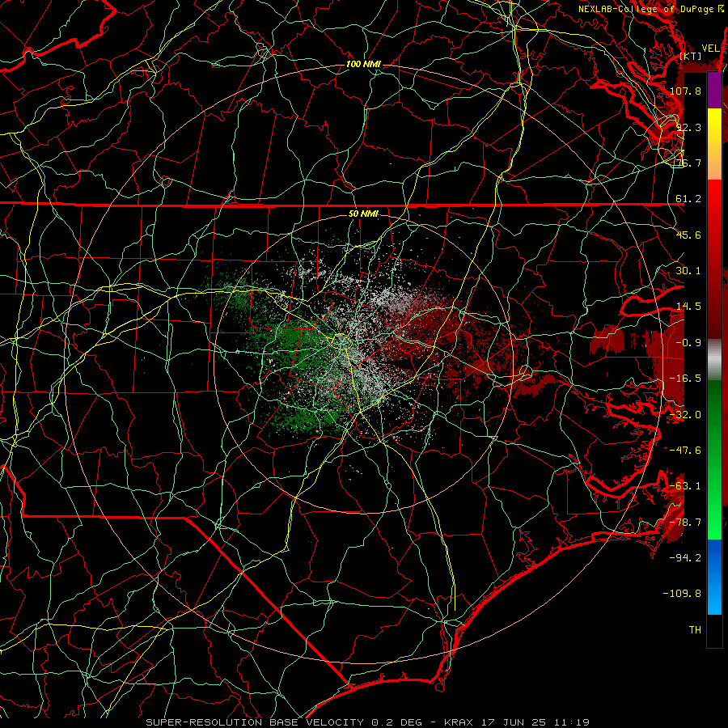This screenshot has height=728, width=728.
Task: Select the 92.3 velocity scale value
Action: [688, 127]
